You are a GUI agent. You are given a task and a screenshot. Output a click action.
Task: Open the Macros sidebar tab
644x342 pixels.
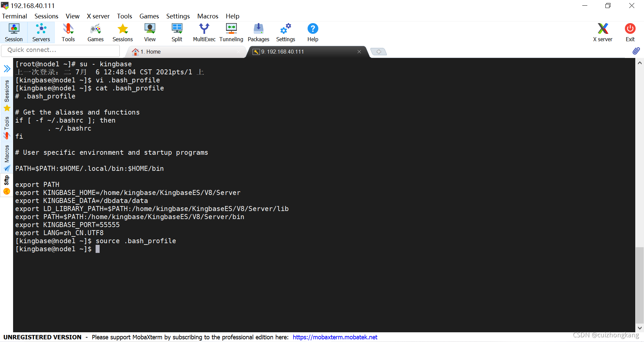[x=7, y=158]
